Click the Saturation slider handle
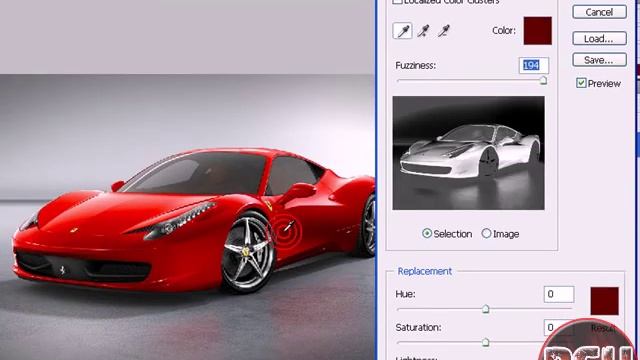The width and height of the screenshot is (640, 360). point(485,342)
